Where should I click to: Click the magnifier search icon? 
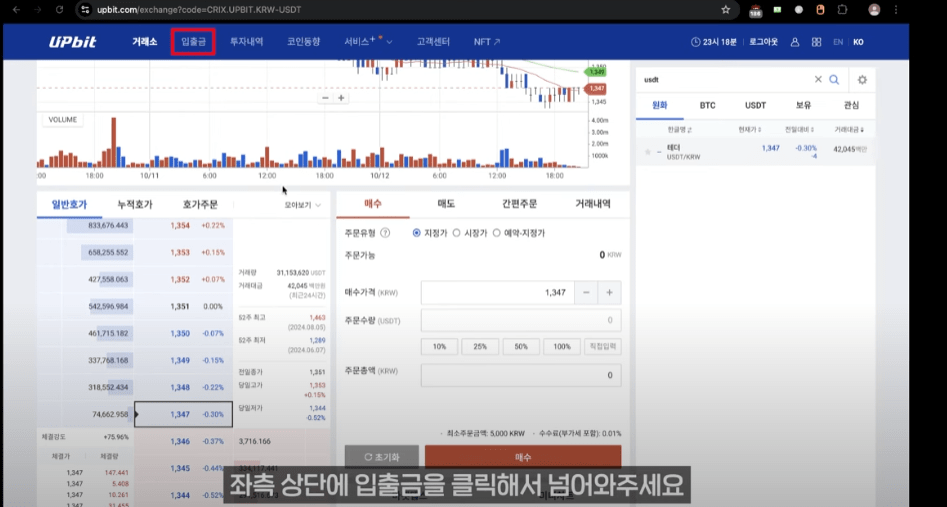pyautogui.click(x=834, y=80)
